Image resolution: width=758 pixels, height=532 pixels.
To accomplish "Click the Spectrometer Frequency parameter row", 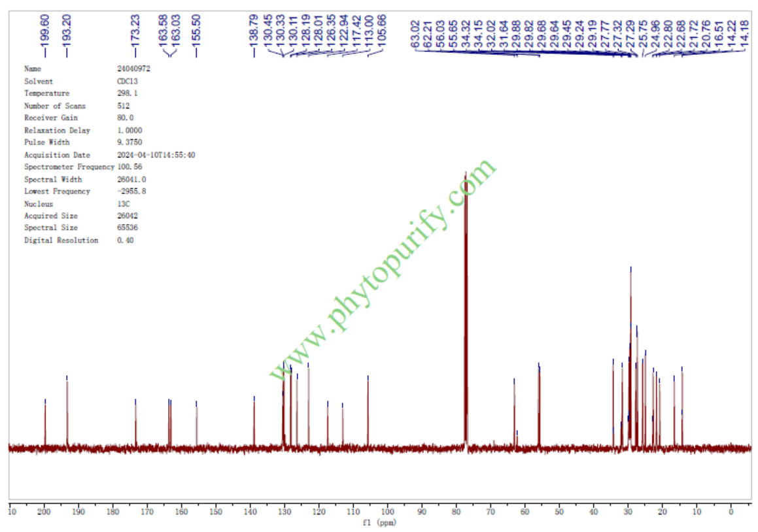I will click(69, 167).
